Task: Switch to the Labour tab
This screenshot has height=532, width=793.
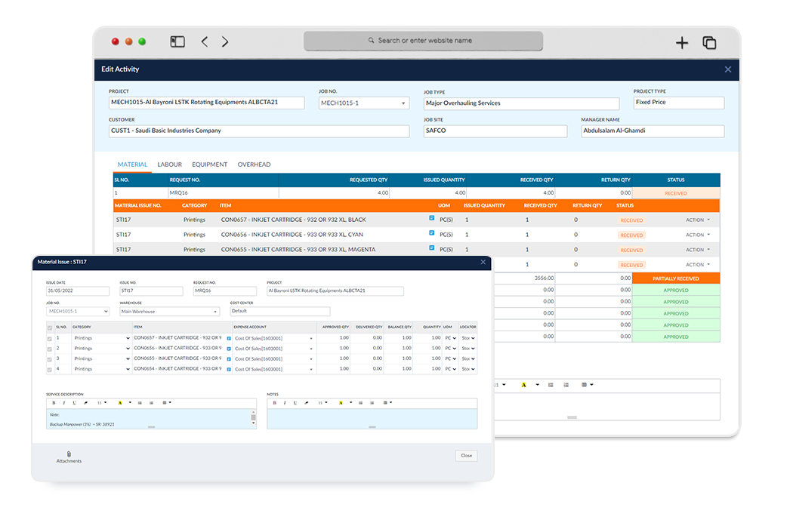Action: 169,165
